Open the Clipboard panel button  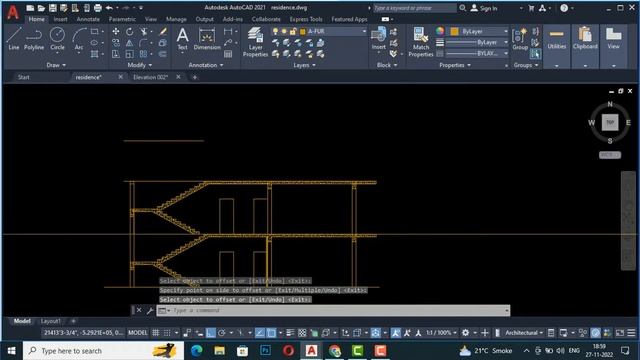(585, 47)
